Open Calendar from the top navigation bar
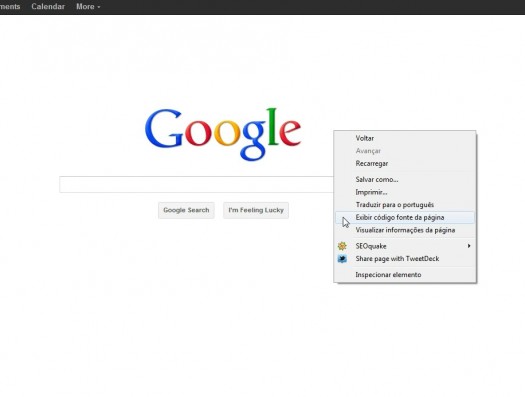The width and height of the screenshot is (525, 397). [x=48, y=6]
